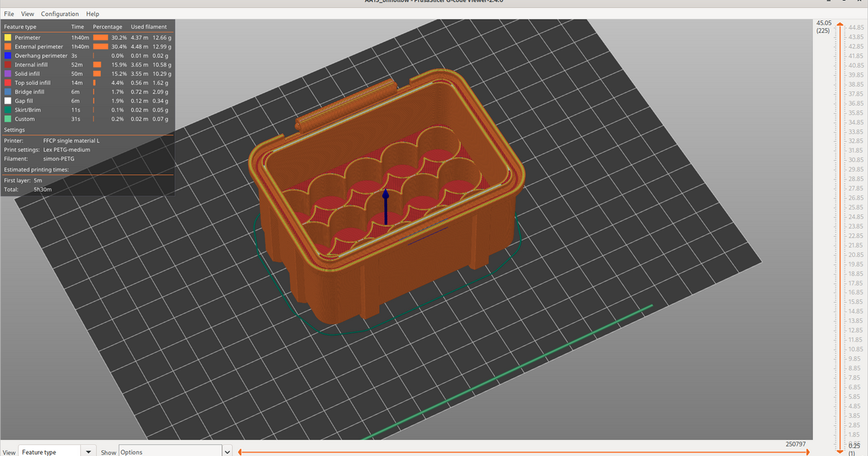Click the Gap fill label
The image size is (868, 456).
click(x=25, y=101)
